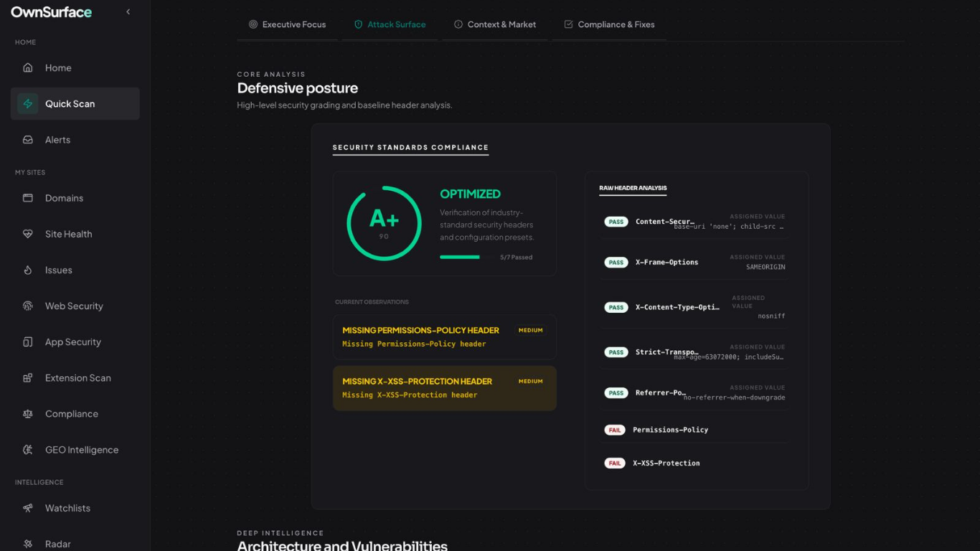The width and height of the screenshot is (980, 551).
Task: Click the A+ grade score ring
Action: (384, 223)
